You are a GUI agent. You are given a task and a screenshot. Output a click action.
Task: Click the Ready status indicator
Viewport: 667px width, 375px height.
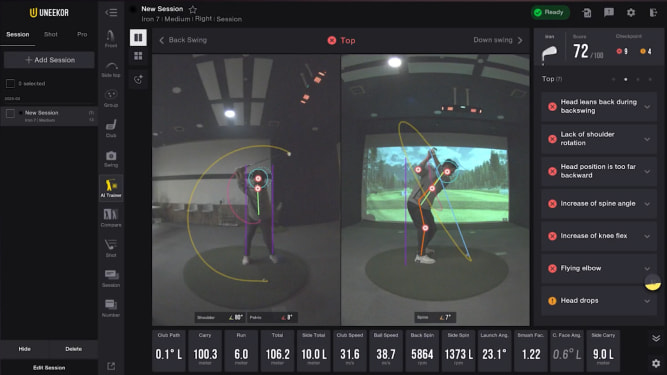[550, 12]
